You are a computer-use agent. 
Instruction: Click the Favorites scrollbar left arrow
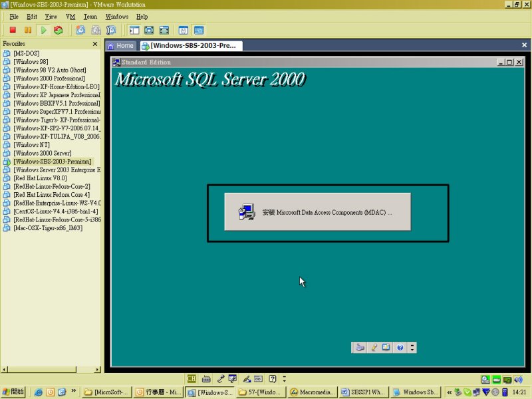coord(5,369)
